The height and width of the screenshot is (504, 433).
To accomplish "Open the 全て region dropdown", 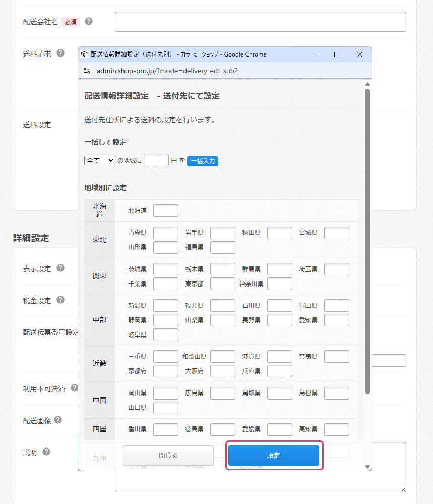I will 100,161.
